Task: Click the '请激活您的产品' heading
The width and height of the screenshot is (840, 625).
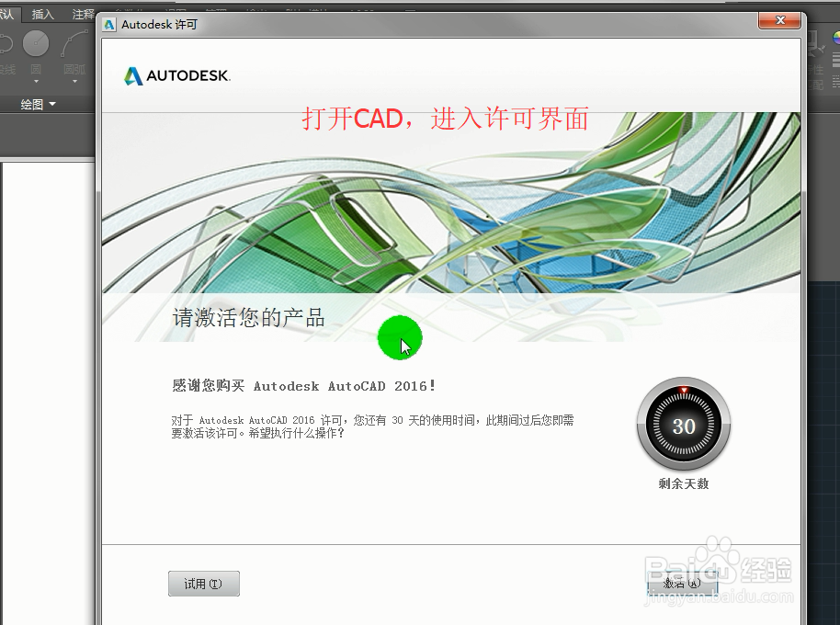Action: pos(248,318)
